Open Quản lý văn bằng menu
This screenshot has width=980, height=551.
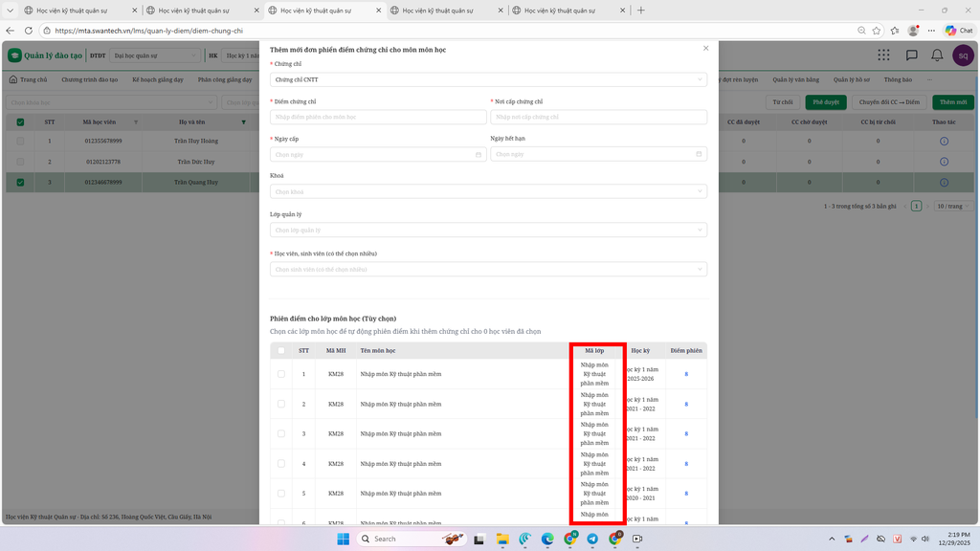[x=795, y=80]
